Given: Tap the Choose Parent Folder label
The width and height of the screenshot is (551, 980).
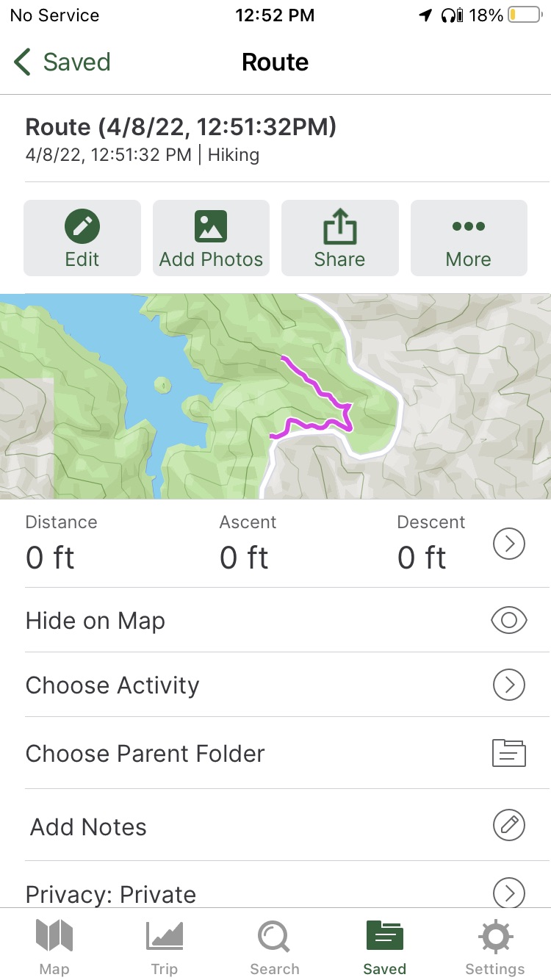Looking at the screenshot, I should (x=145, y=754).
